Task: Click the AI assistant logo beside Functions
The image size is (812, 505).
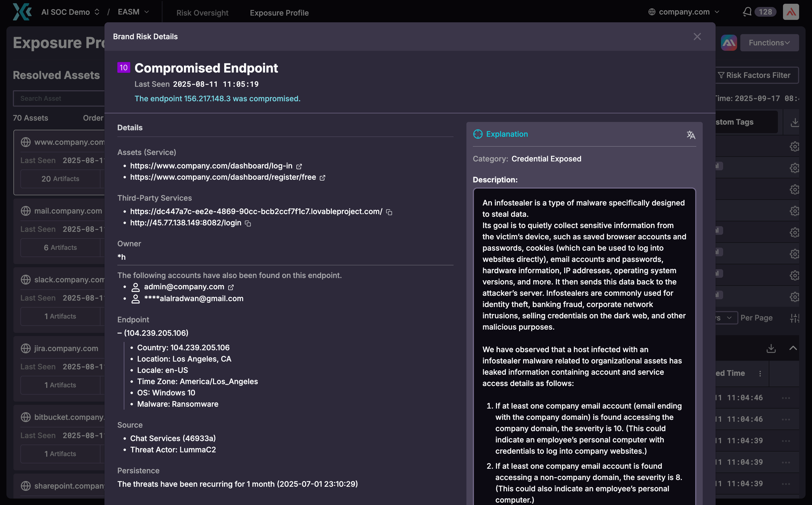Action: (x=729, y=42)
